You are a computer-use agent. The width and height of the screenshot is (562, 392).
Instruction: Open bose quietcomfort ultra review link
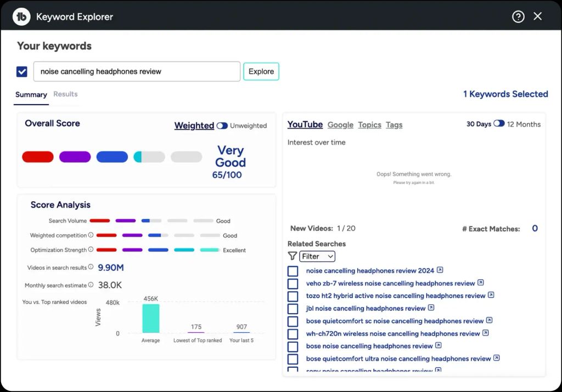[398, 359]
